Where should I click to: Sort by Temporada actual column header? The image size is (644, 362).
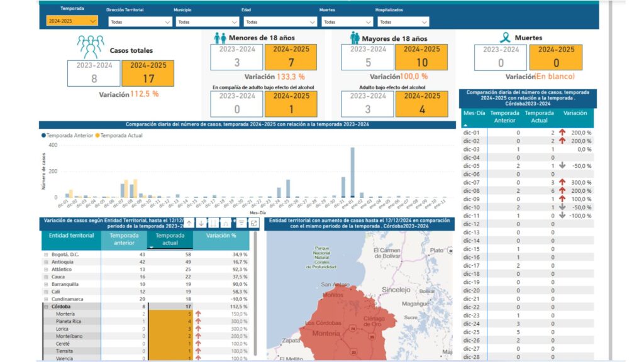point(169,239)
